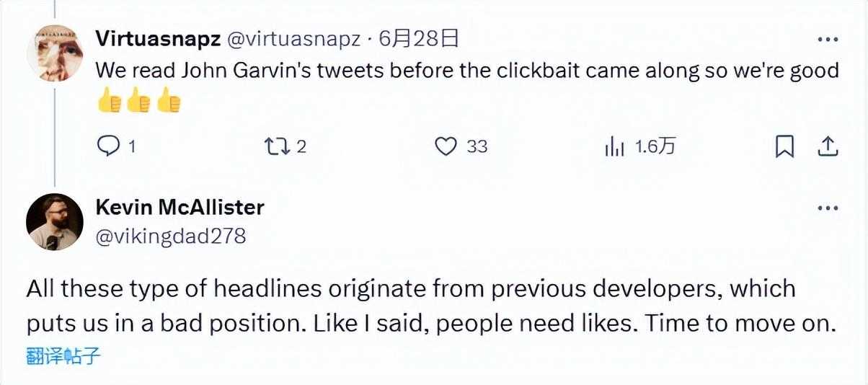Like the Virtuasnapz tweet with the heart
Image resolution: width=868 pixels, height=385 pixels.
coord(447,147)
